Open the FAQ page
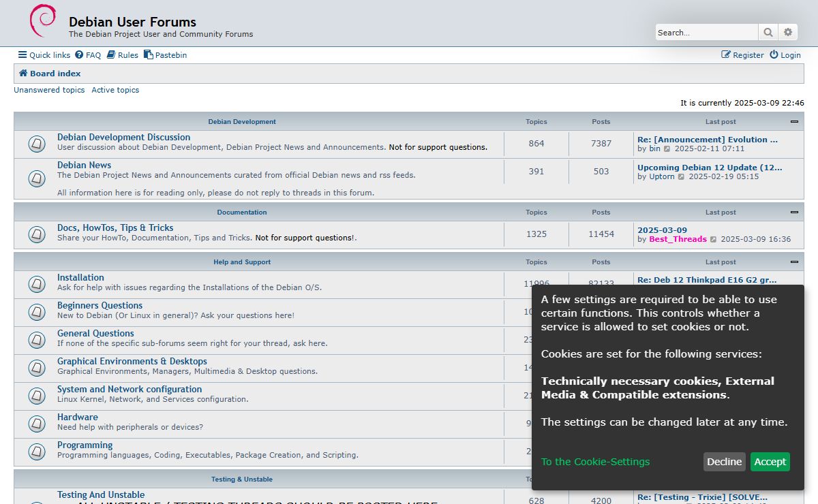The width and height of the screenshot is (818, 504). [88, 55]
